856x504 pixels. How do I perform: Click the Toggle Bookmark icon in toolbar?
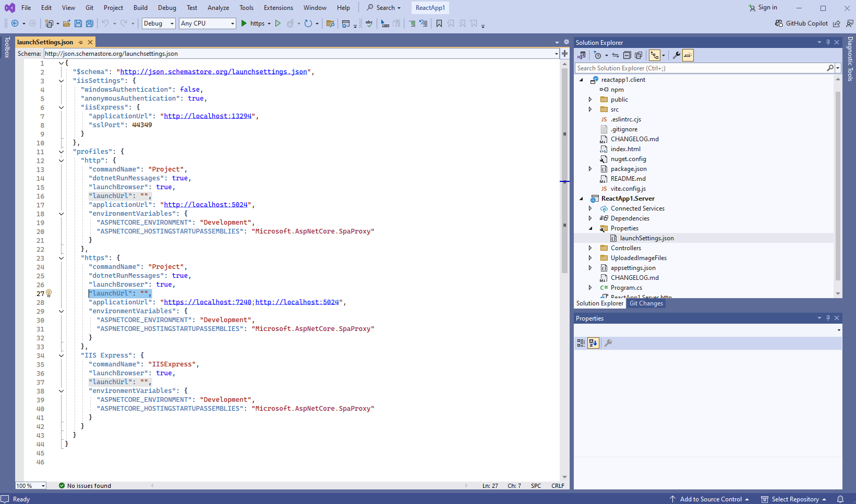[x=439, y=23]
